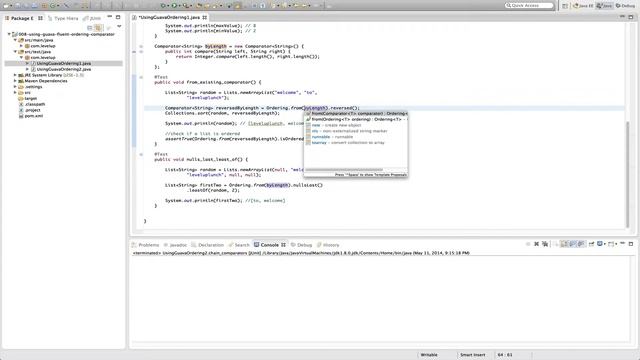Image resolution: width=640 pixels, height=360 pixels.
Task: Choose 'nls - non-externalized string marker' proposal
Action: click(356, 131)
